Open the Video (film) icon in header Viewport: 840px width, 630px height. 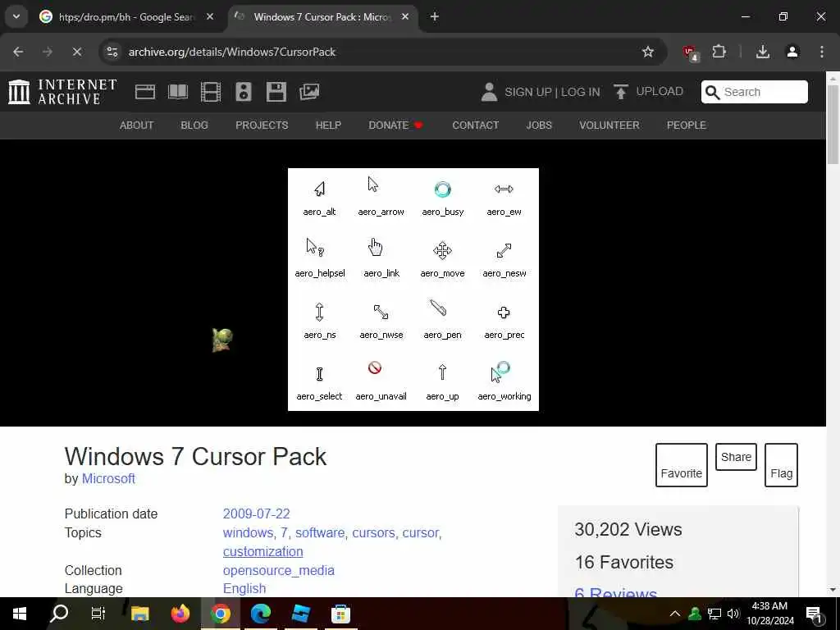211,92
